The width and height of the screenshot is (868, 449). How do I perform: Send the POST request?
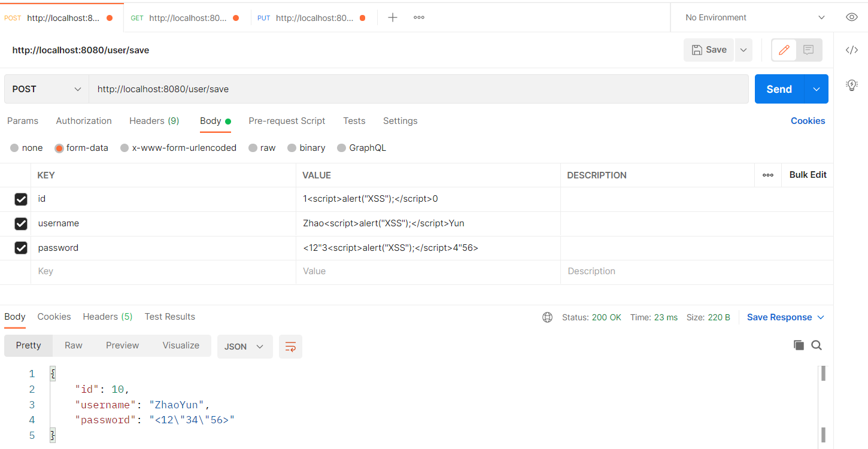pyautogui.click(x=779, y=89)
